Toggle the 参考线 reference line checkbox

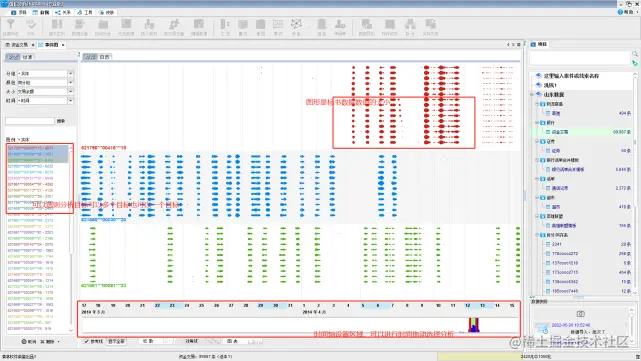click(86, 341)
